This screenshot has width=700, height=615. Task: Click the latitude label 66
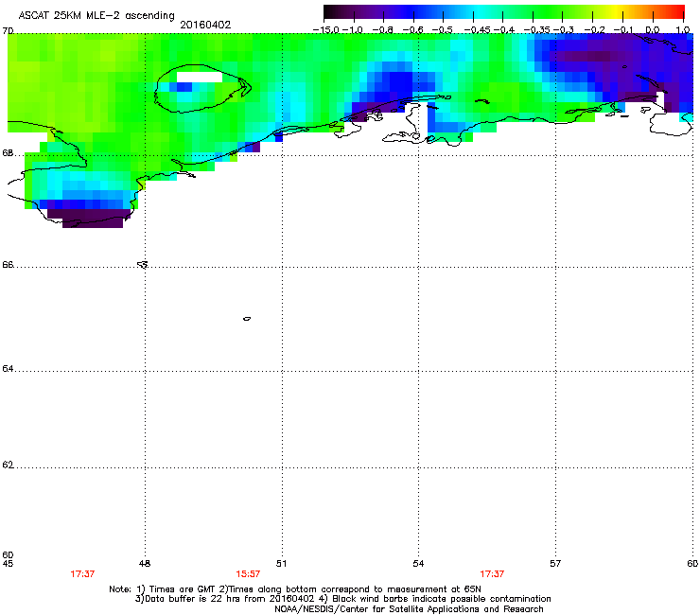[x=8, y=265]
